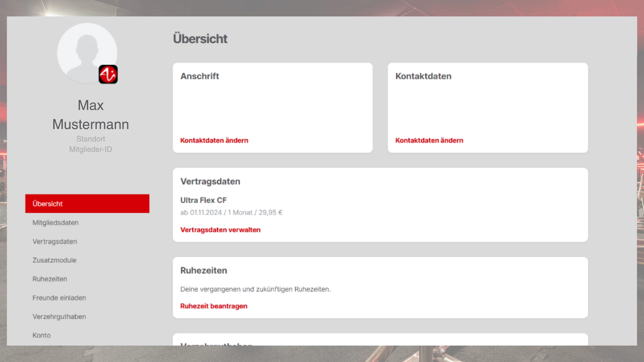The image size is (644, 362).
Task: Open Ruhezeiten sidebar entry
Action: pyautogui.click(x=50, y=279)
